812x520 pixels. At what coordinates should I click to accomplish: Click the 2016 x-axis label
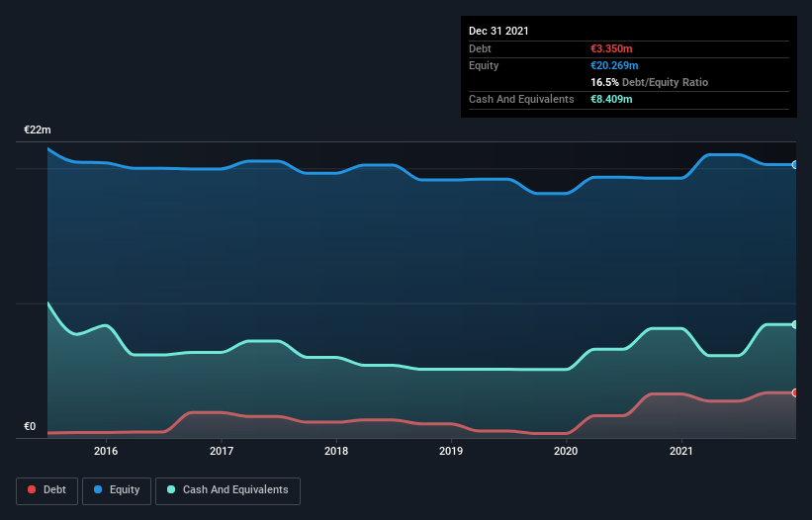click(106, 451)
